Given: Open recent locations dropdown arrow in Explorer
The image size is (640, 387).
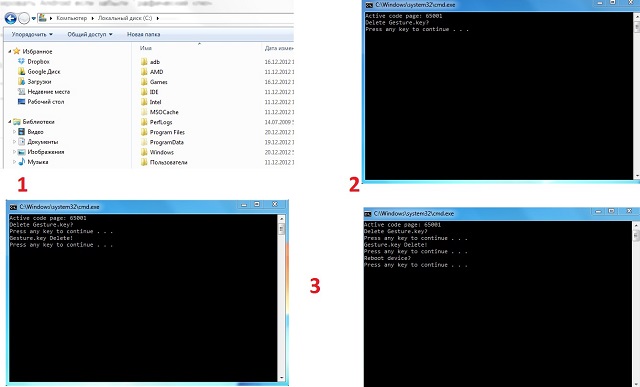Looking at the screenshot, I should click(x=34, y=18).
